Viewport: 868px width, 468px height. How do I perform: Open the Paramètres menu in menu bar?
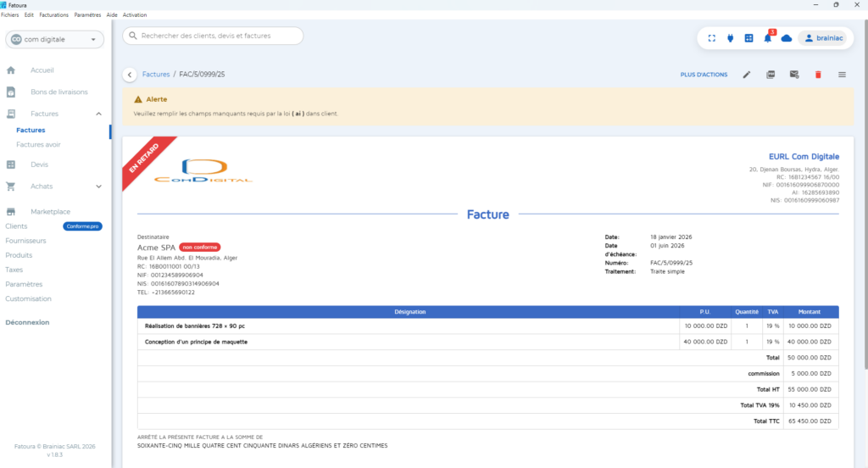pyautogui.click(x=87, y=15)
